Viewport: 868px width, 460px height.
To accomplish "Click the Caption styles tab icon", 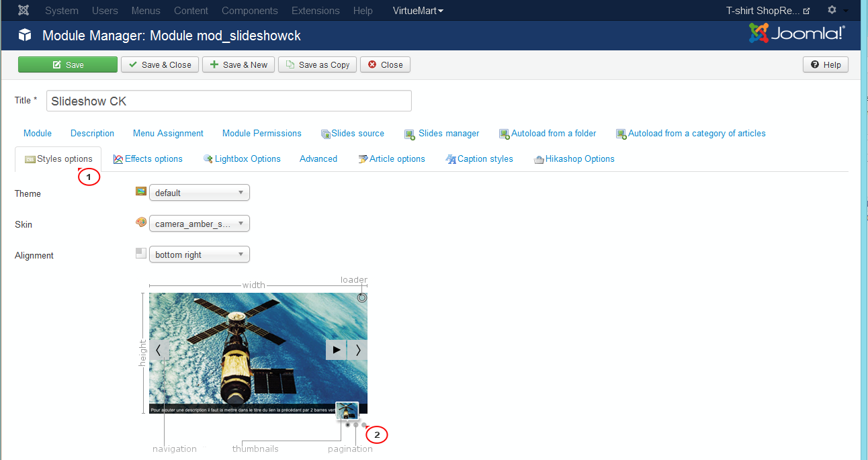I will (x=451, y=159).
